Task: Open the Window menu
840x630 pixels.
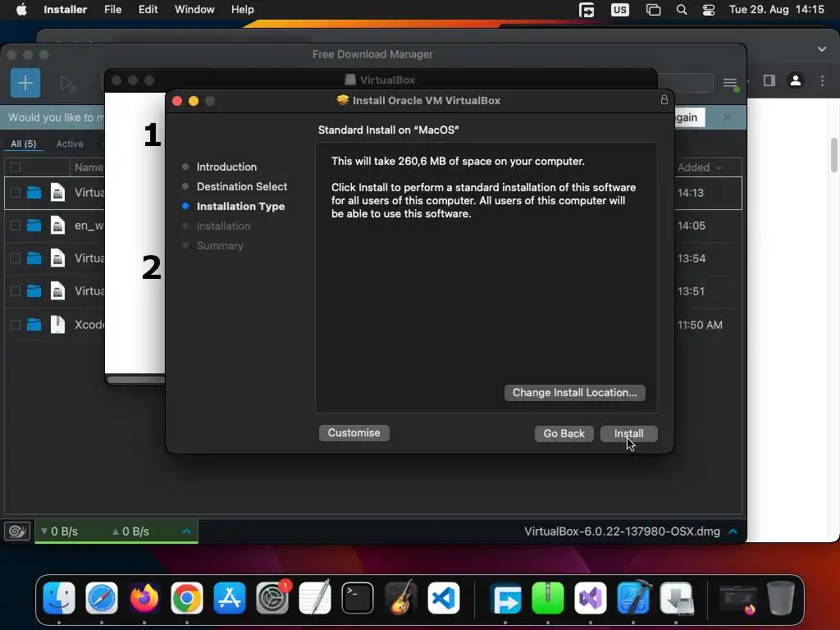Action: (194, 10)
